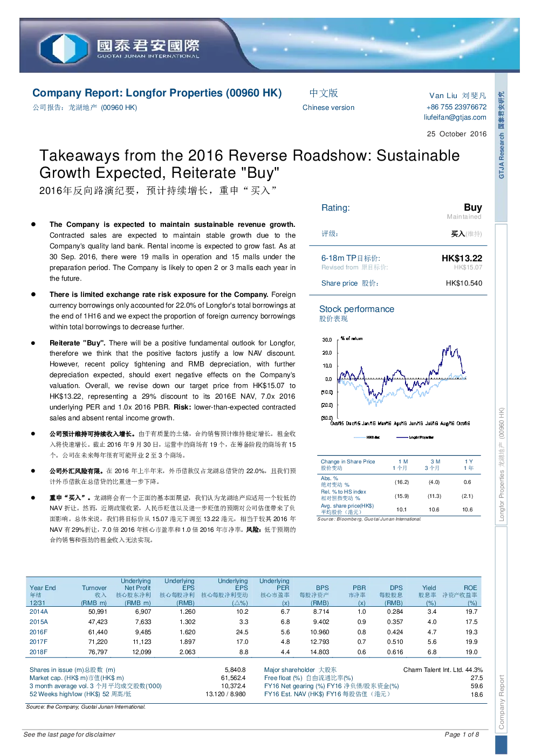This screenshot has width=535, height=756.
Task: Select share price HK$10.540
Action: pos(464,283)
